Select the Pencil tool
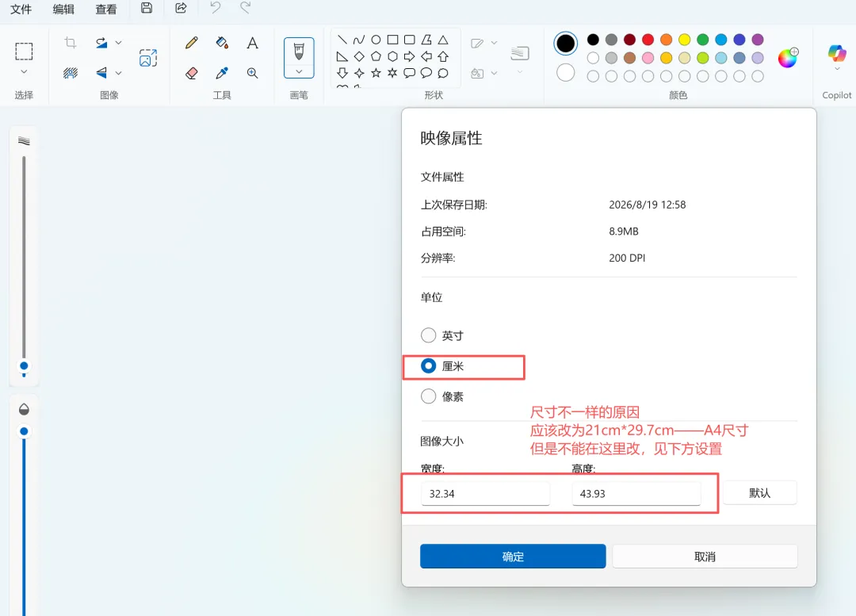This screenshot has height=616, width=856. tap(192, 43)
